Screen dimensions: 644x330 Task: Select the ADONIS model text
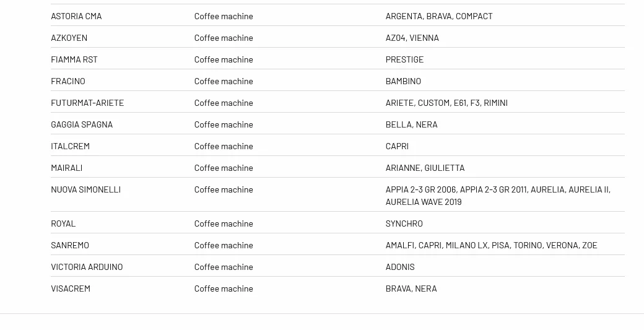(400, 267)
